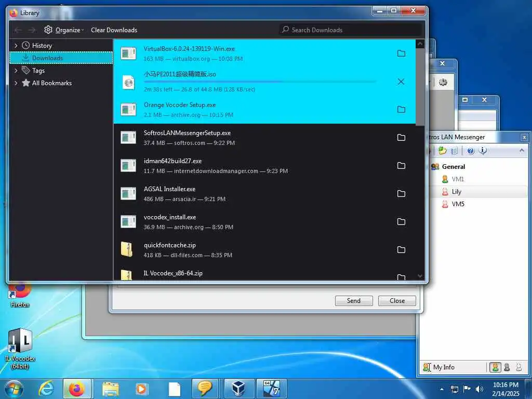Click the info bubble icon in Softros toolbar
This screenshot has width=532, height=399.
point(483,151)
